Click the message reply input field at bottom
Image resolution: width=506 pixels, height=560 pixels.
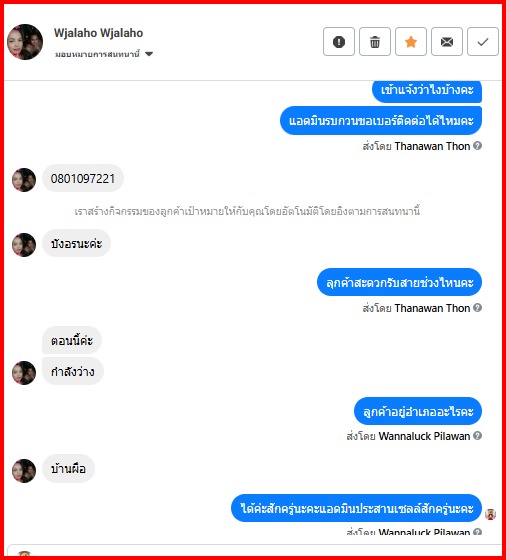click(254, 550)
